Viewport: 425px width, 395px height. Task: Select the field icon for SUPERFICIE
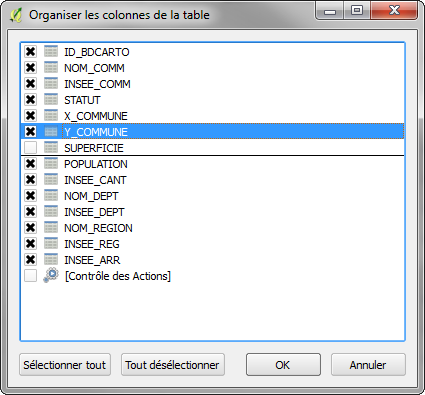(x=51, y=148)
